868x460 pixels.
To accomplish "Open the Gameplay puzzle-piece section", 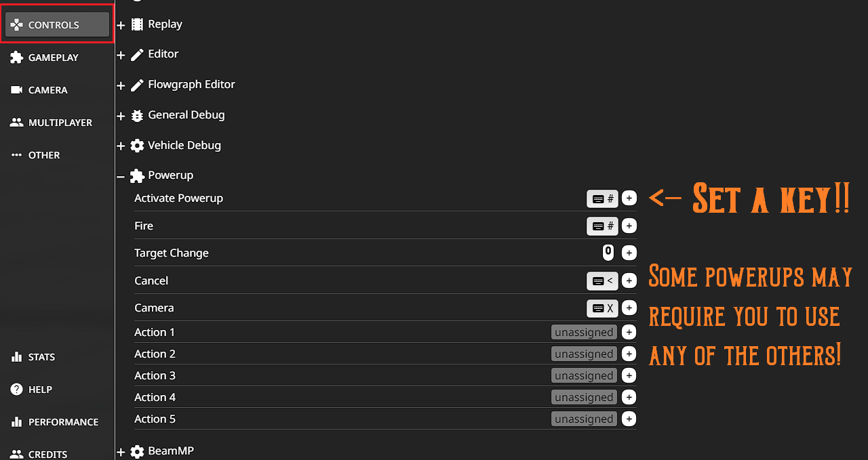I will (17, 58).
